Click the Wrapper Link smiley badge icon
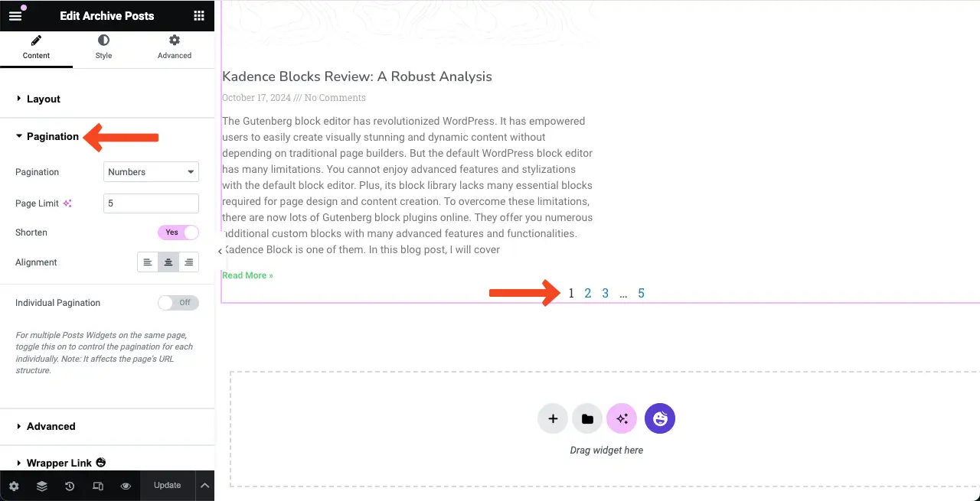 tap(100, 463)
